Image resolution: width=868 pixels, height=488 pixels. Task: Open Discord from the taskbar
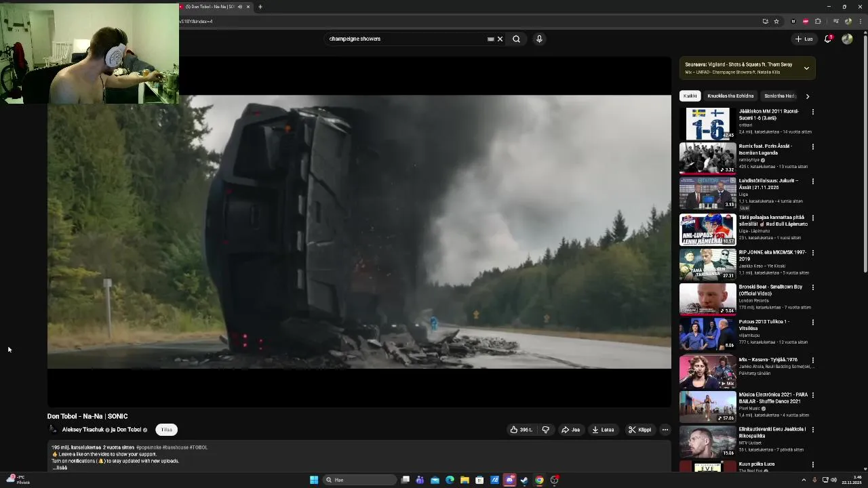[x=509, y=480]
